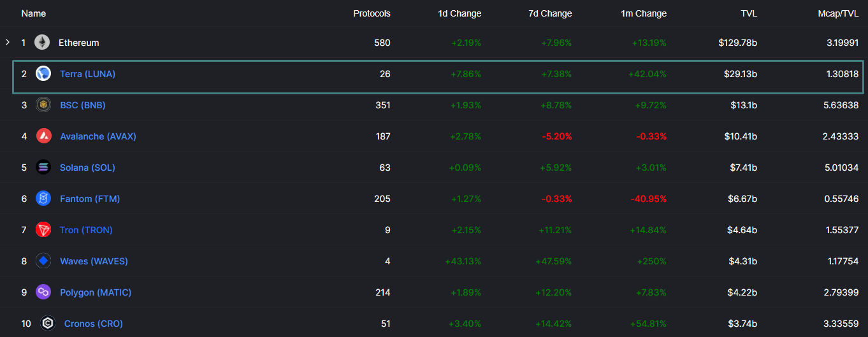
Task: Click Avalanche TVL value $10.41b
Action: (x=741, y=136)
